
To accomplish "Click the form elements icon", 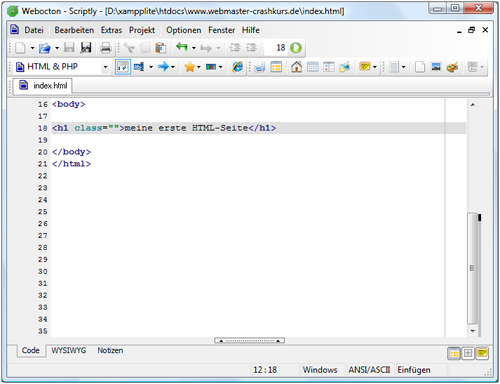I will coord(329,67).
